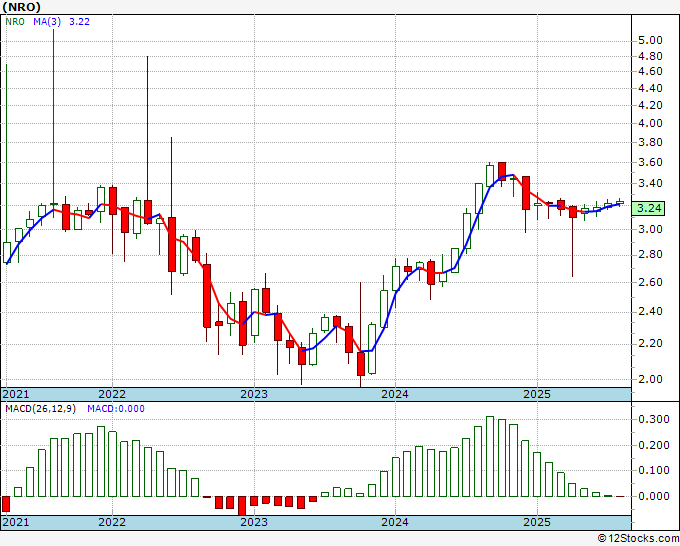
Task: Select 2021 on the price chart timeline
Action: (16, 394)
